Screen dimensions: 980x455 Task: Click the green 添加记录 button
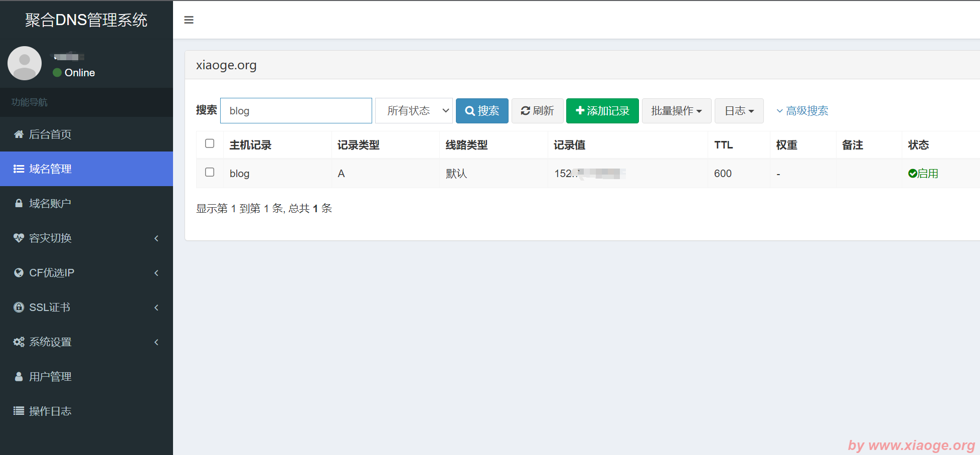click(602, 111)
